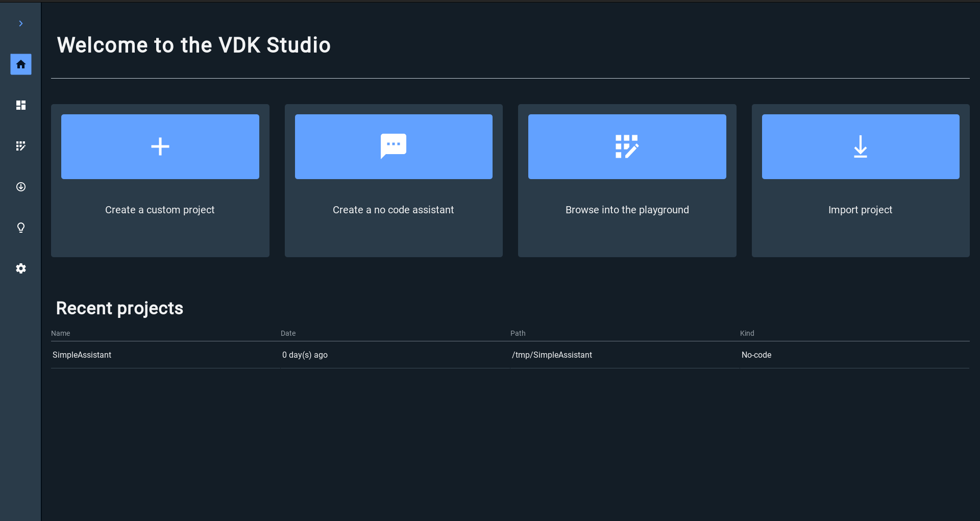Click the 'Recent projects' heading
Viewport: 980px width, 521px height.
click(x=119, y=308)
